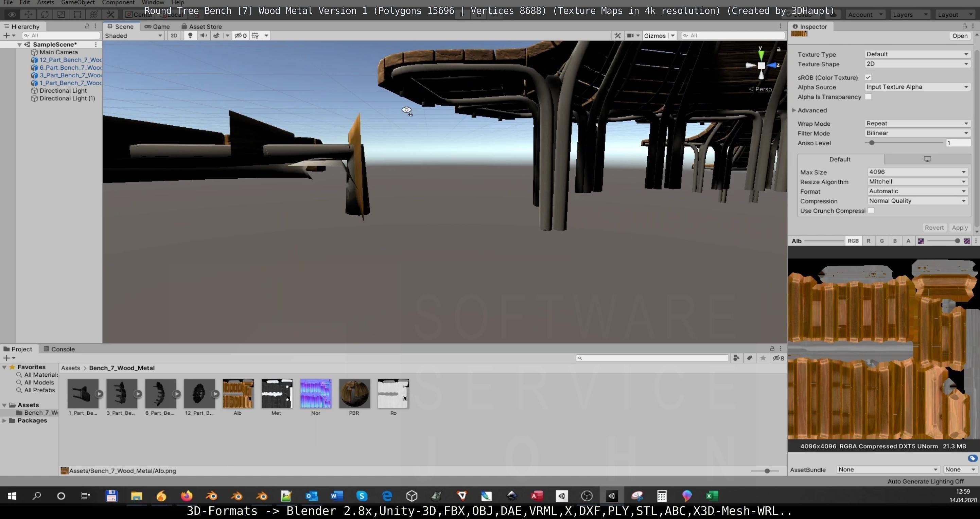Click the Open button in Inspector
This screenshot has width=980, height=519.
point(960,36)
